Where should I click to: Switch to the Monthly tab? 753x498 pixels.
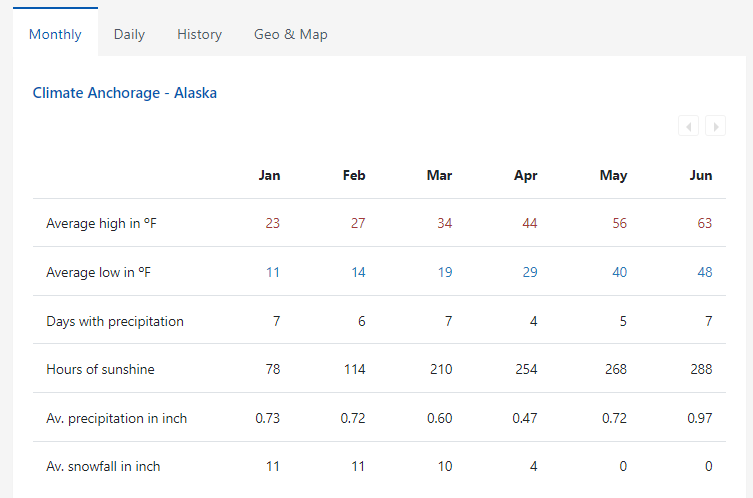point(55,34)
